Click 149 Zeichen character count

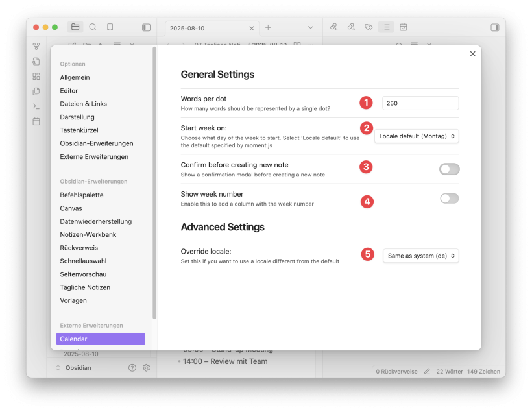(483, 372)
